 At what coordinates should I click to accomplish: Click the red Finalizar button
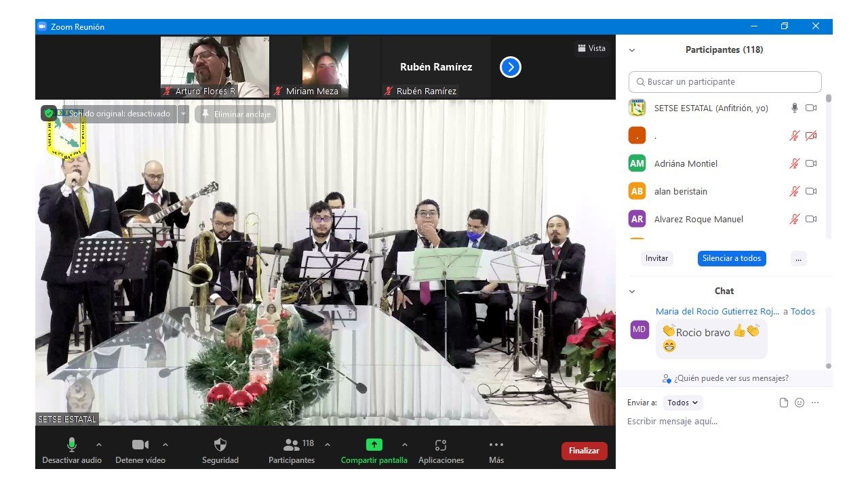pos(584,451)
